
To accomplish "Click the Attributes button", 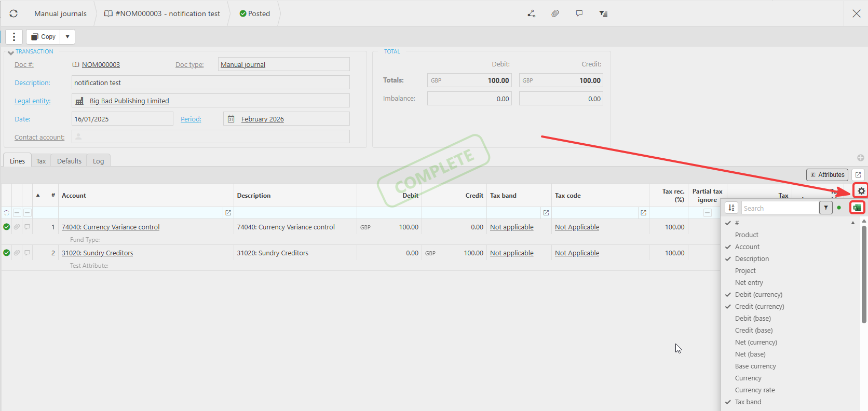I will coord(827,175).
